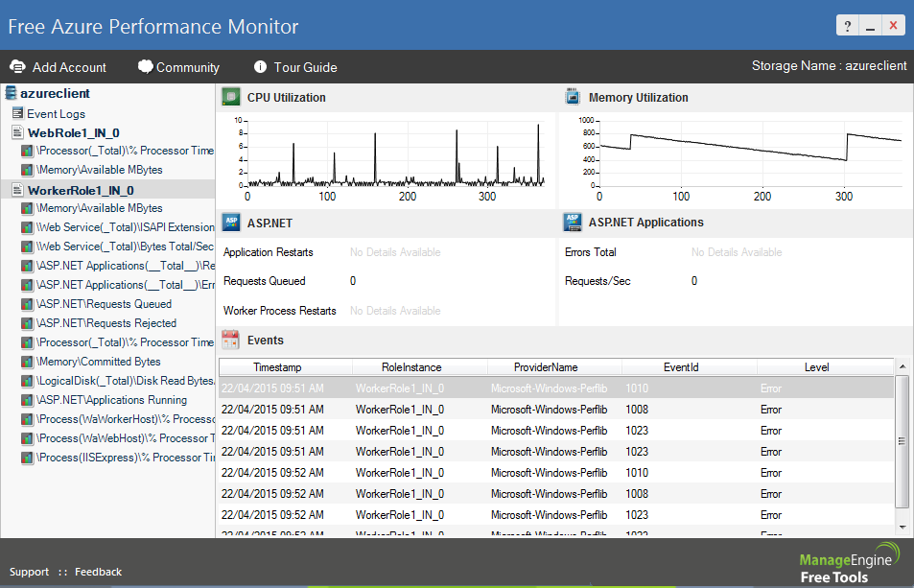This screenshot has height=588, width=914.
Task: Click the Events list scrollbar down arrow
Action: click(901, 527)
